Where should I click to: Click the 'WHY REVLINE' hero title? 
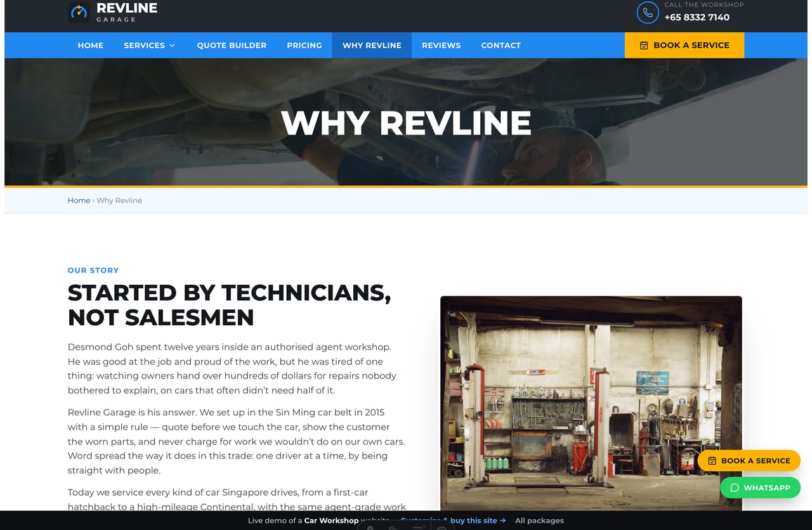coord(406,123)
